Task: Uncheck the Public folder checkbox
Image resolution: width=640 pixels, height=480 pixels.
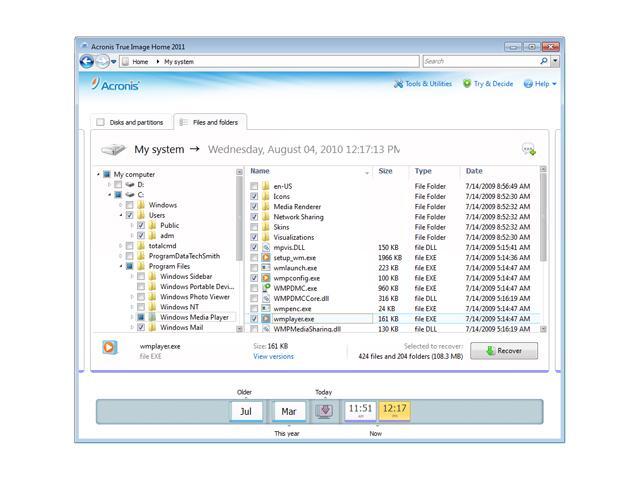Action: [x=141, y=225]
